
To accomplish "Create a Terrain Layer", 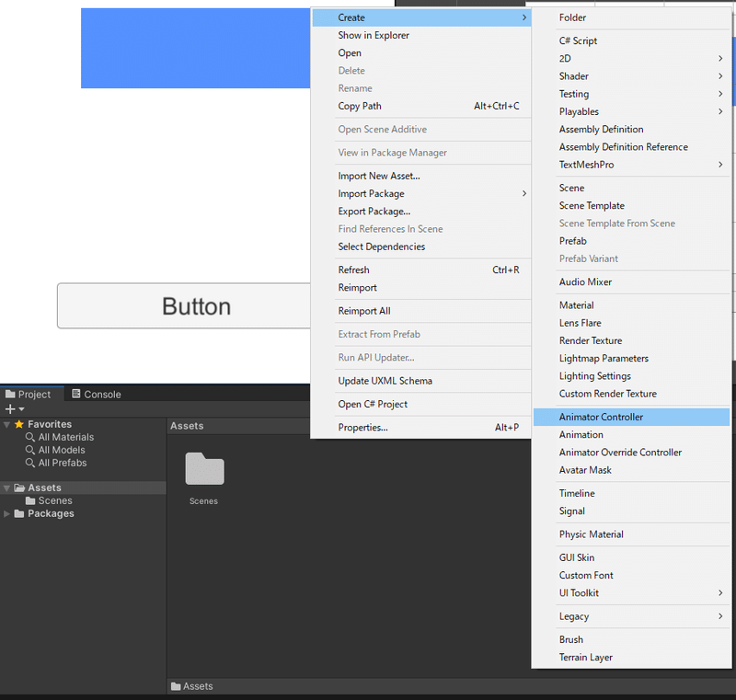I will [x=631, y=658].
